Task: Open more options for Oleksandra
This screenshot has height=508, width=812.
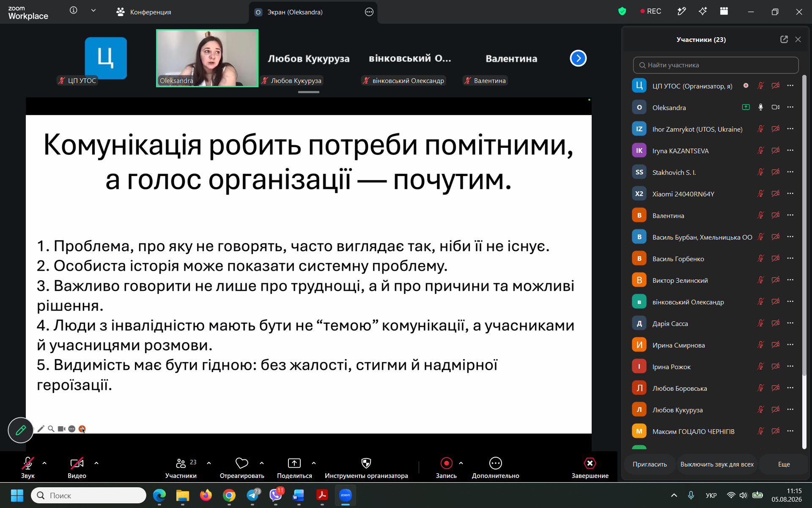Action: coord(790,108)
